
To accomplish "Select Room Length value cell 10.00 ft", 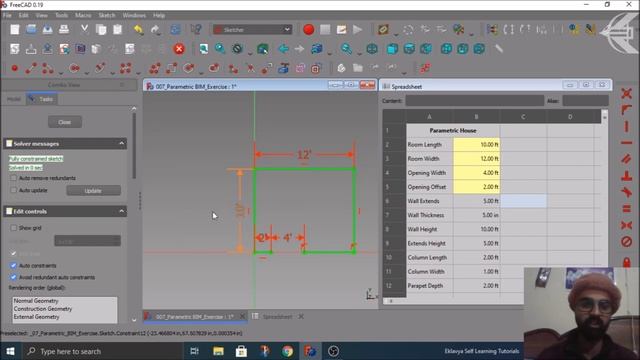I will pyautogui.click(x=476, y=144).
